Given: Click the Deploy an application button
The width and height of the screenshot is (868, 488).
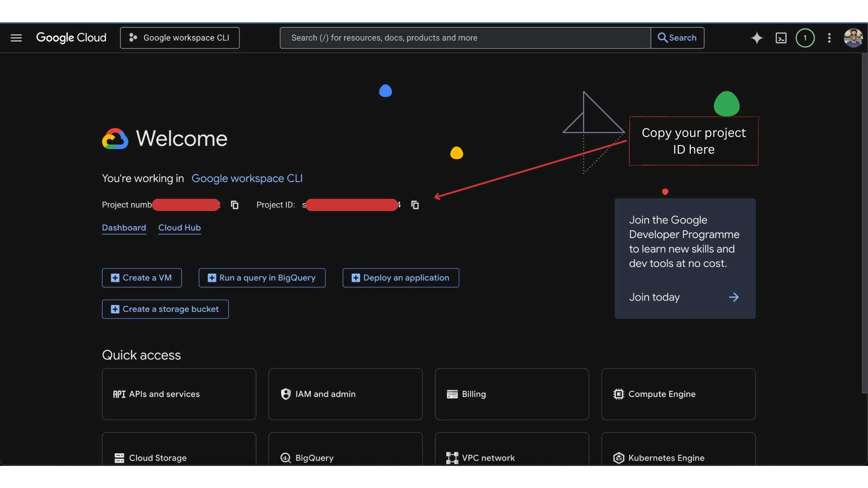Looking at the screenshot, I should tap(401, 277).
